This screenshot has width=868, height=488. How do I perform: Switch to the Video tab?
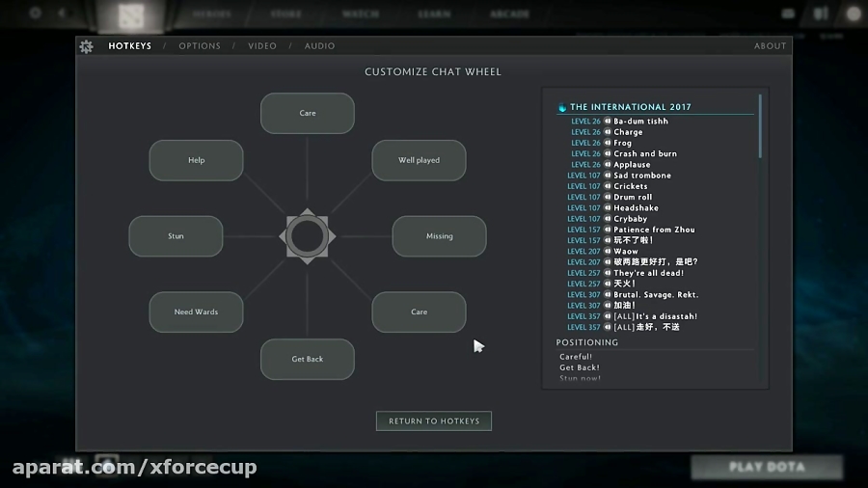pos(261,46)
